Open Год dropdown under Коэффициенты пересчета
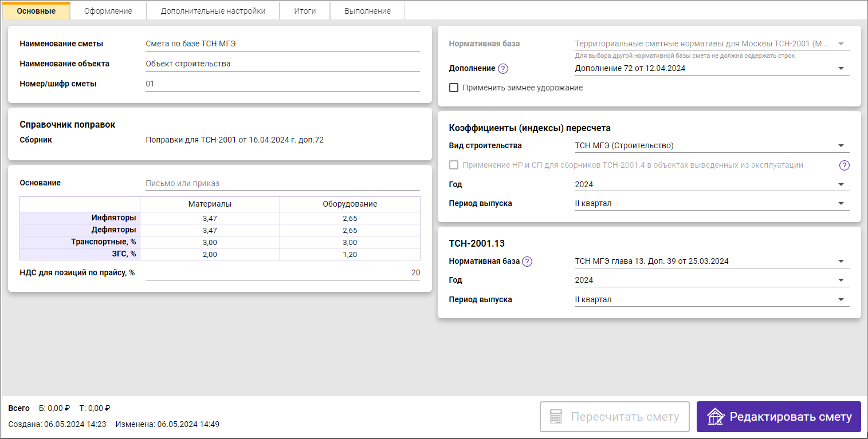Image resolution: width=868 pixels, height=439 pixels. click(712, 184)
